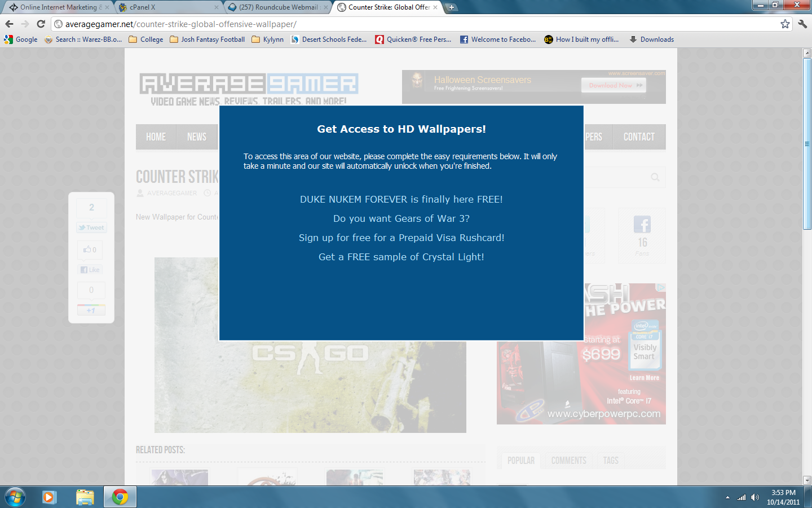Click the scrollbar down arrow
Screen dimensions: 812x508
pyautogui.click(x=807, y=480)
